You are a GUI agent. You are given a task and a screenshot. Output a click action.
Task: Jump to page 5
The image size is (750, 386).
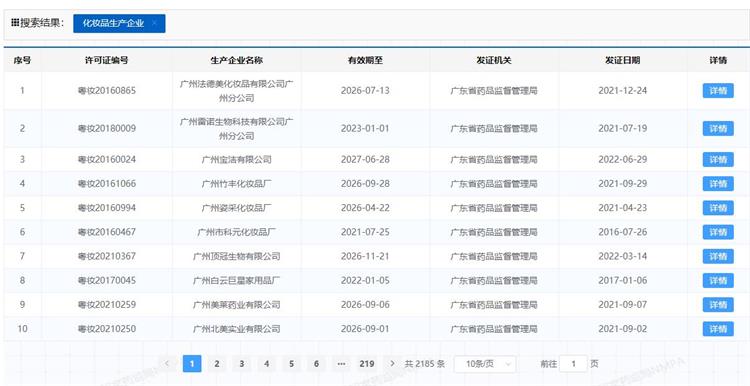(x=291, y=364)
